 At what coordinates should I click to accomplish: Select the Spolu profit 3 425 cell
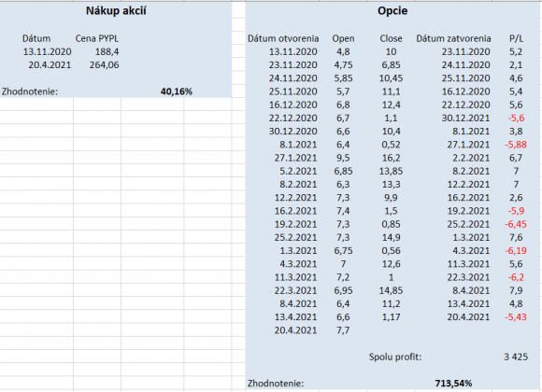click(516, 357)
